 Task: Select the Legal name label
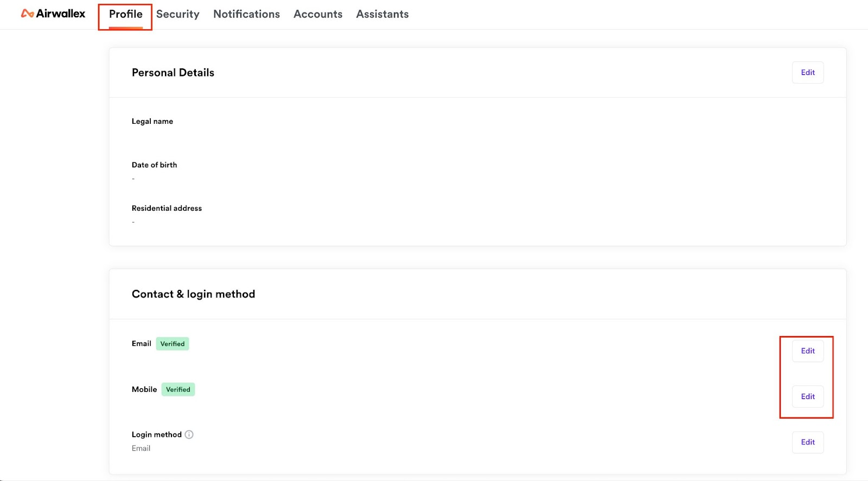tap(152, 121)
